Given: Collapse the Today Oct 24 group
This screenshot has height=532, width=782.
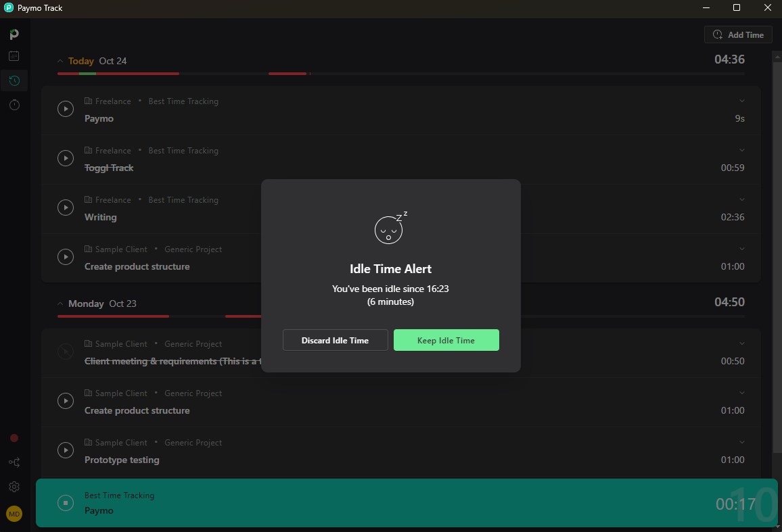Looking at the screenshot, I should [x=60, y=62].
